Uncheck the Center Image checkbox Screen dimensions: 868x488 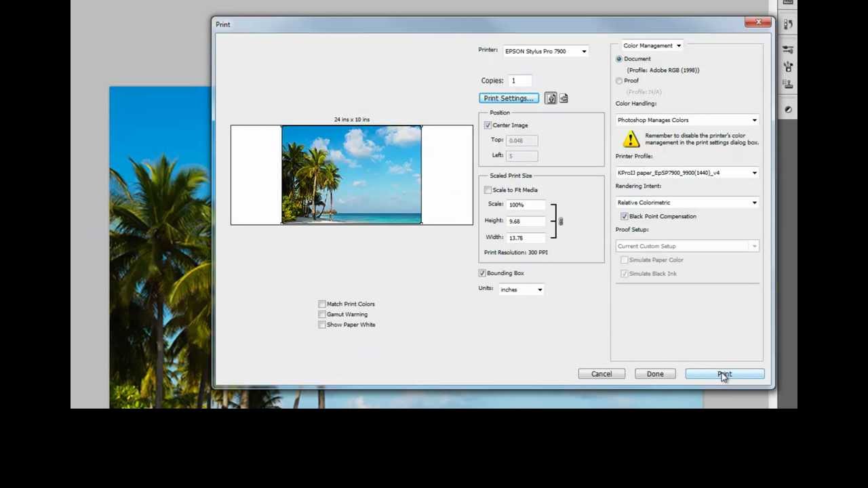coord(488,125)
